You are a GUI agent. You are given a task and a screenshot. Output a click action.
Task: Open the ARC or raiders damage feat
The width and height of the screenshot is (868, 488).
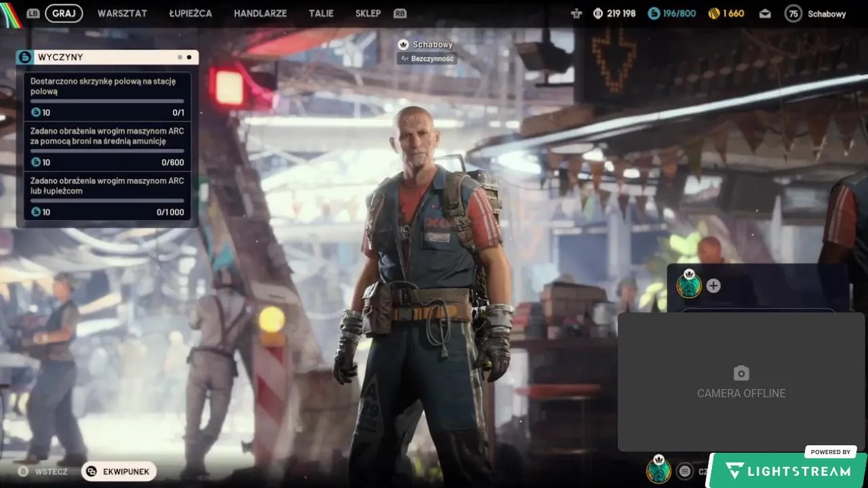pyautogui.click(x=107, y=196)
